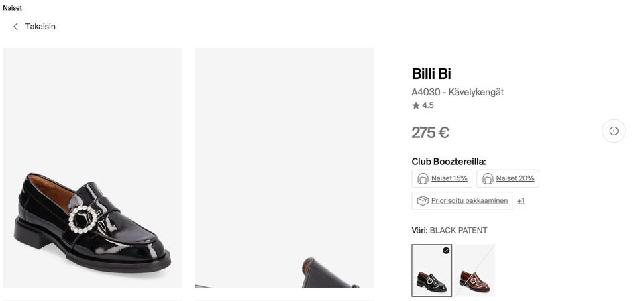Click the back chevron arrow icon
Viewport: 644px width, 301px height.
pyautogui.click(x=15, y=27)
